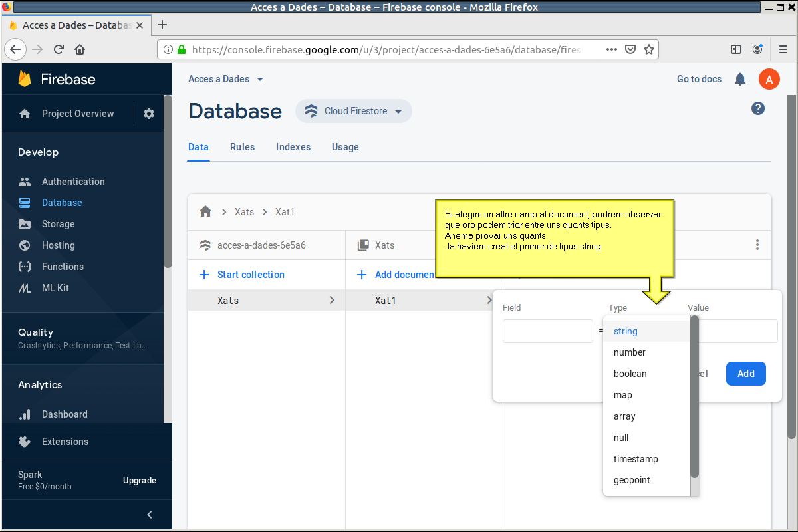The width and height of the screenshot is (798, 532).
Task: Collapse the Firebase sidebar with chevron
Action: tap(150, 515)
